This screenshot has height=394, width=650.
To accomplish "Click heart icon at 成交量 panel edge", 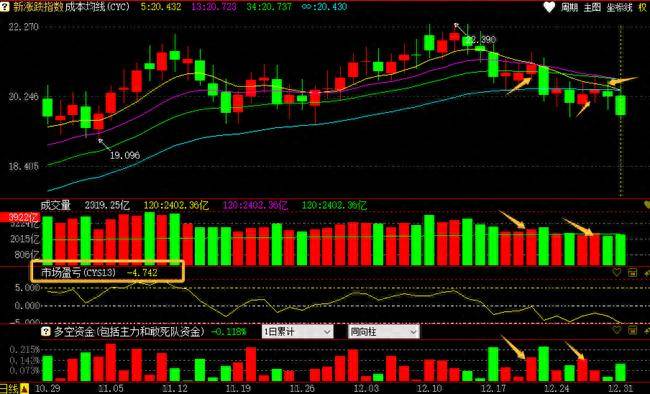I will point(647,204).
